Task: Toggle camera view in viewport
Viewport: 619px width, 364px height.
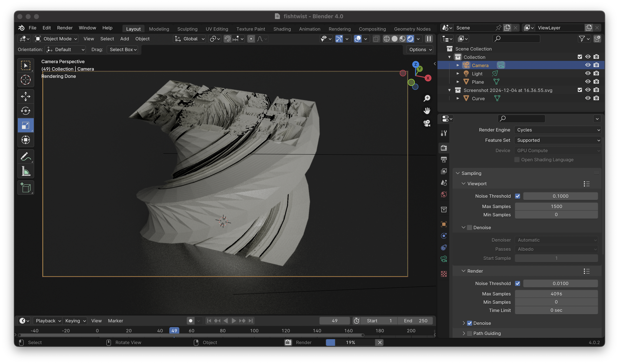Action: (x=427, y=123)
